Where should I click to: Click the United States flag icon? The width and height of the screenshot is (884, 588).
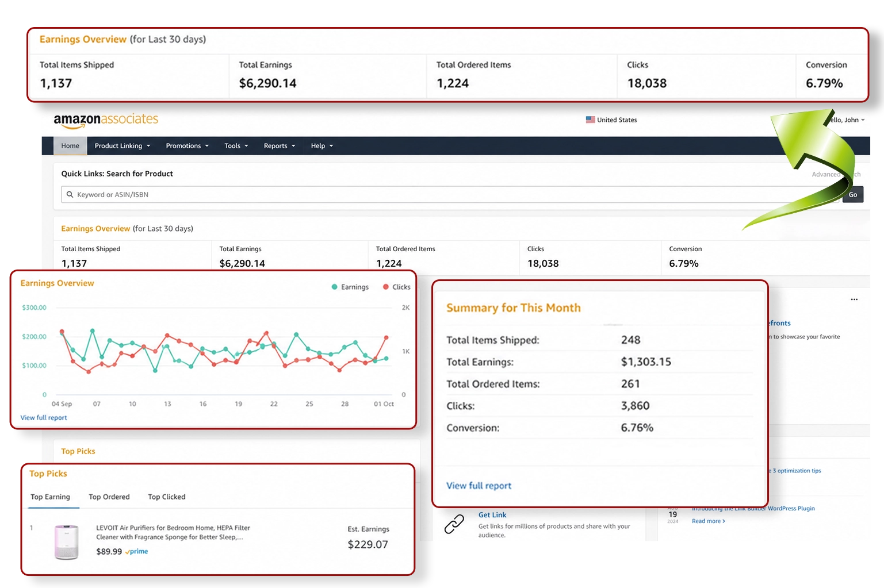[590, 120]
